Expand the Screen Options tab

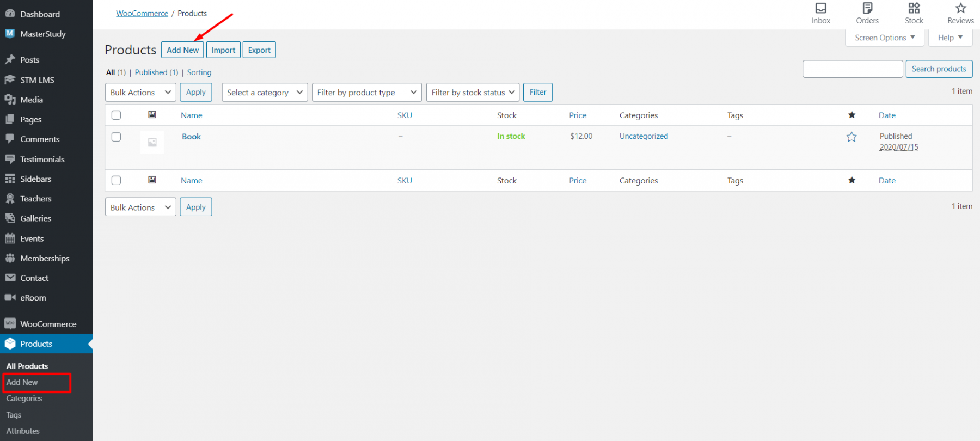point(884,38)
